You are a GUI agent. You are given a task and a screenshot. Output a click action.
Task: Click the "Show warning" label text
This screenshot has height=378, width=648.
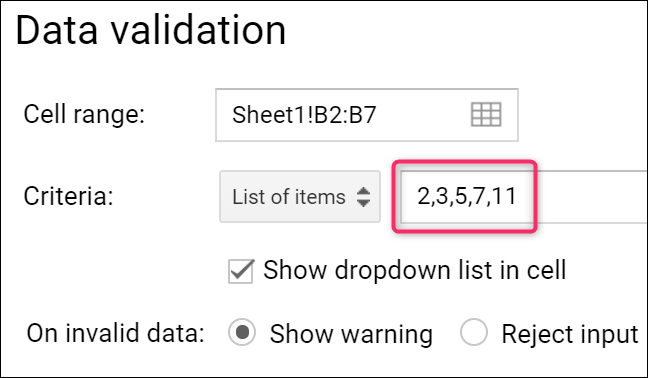351,334
